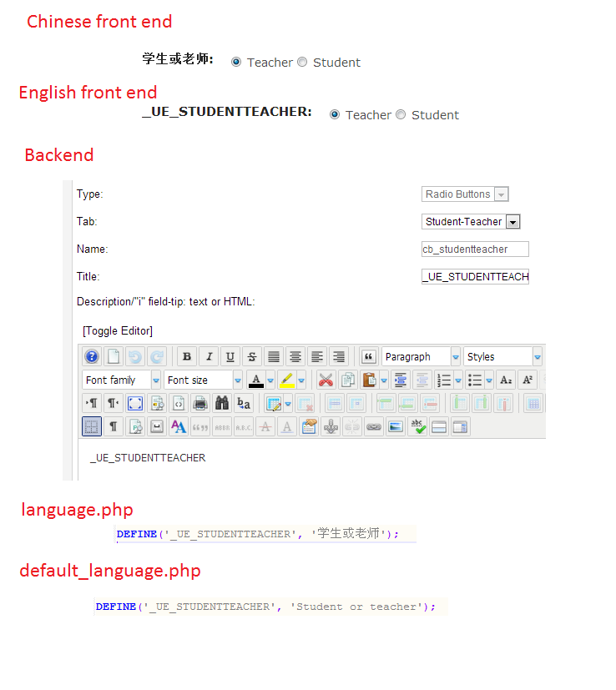This screenshot has height=690, width=616.
Task: Click the find and replace icon
Action: point(244,403)
